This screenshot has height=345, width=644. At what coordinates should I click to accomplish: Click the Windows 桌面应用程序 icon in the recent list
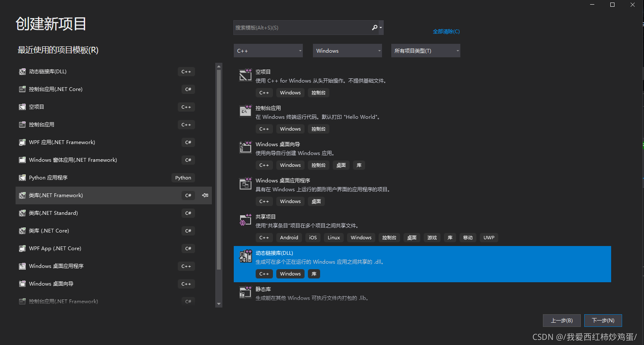click(x=22, y=266)
